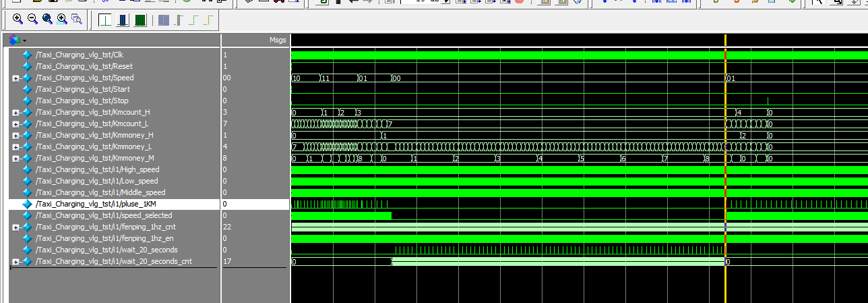Image resolution: width=868 pixels, height=303 pixels.
Task: Select the i1/wait_20_seconds signal name
Action: [x=106, y=250]
